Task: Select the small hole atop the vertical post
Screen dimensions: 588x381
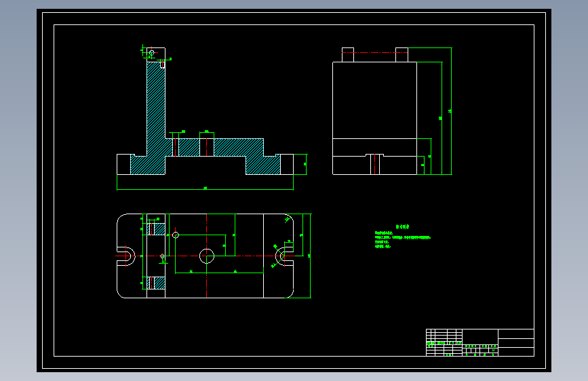Action: point(151,53)
